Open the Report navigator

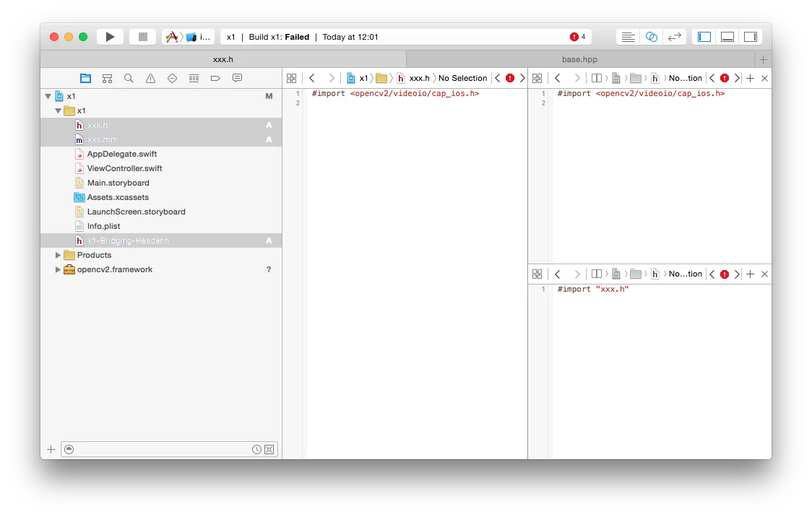pos(237,78)
